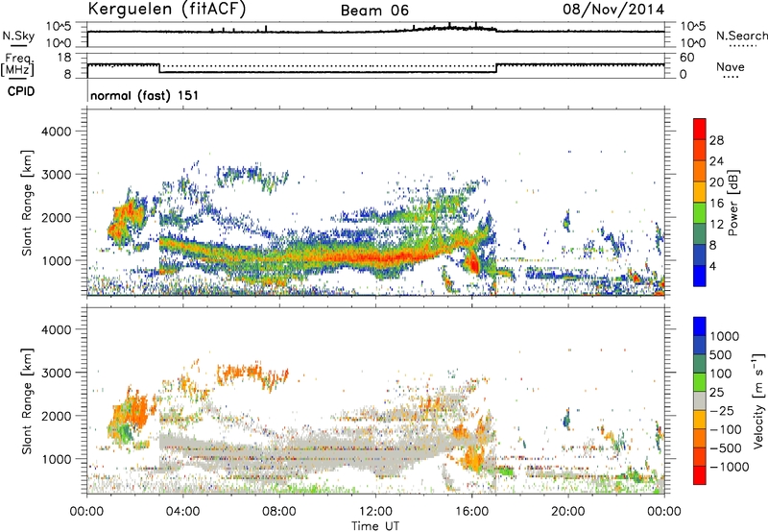768x532 pixels.
Task: Click the 4000 tick of the power panel
Action: (x=56, y=132)
